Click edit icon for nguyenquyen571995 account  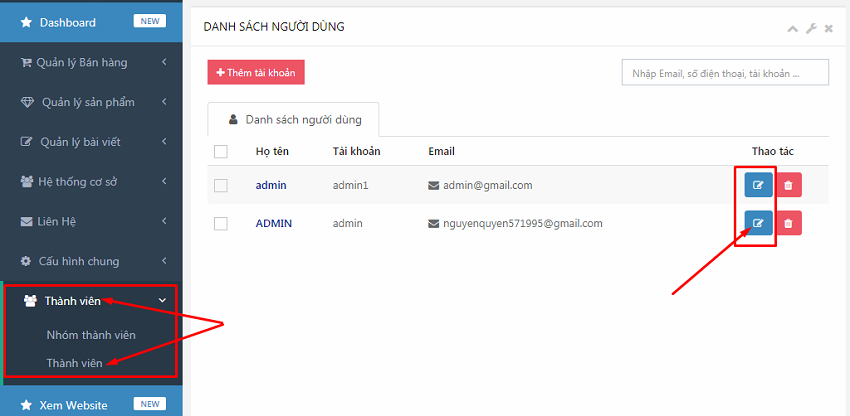tap(758, 223)
